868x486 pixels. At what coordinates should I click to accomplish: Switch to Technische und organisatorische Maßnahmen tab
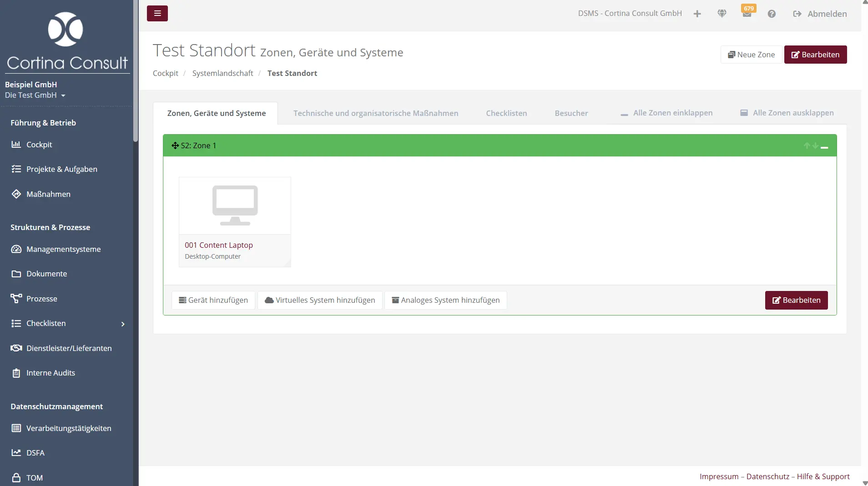[x=376, y=114]
